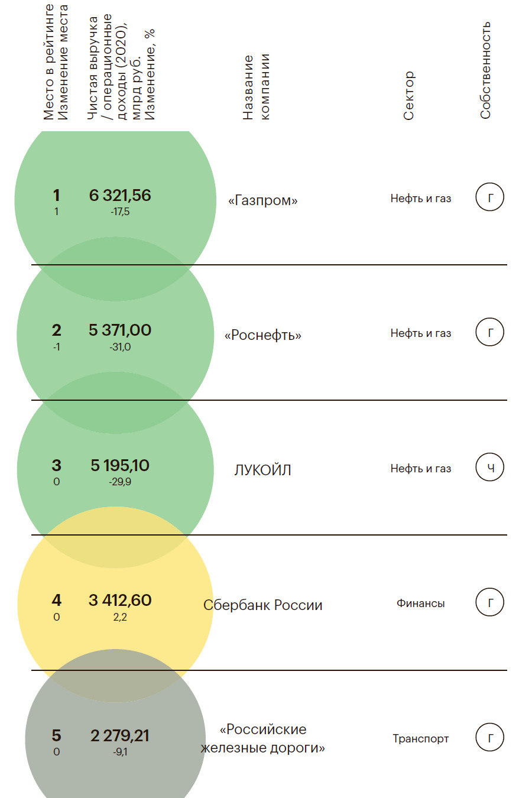The height and width of the screenshot is (798, 532).
Task: Click the Место в рейтинге column header
Action: point(56,62)
